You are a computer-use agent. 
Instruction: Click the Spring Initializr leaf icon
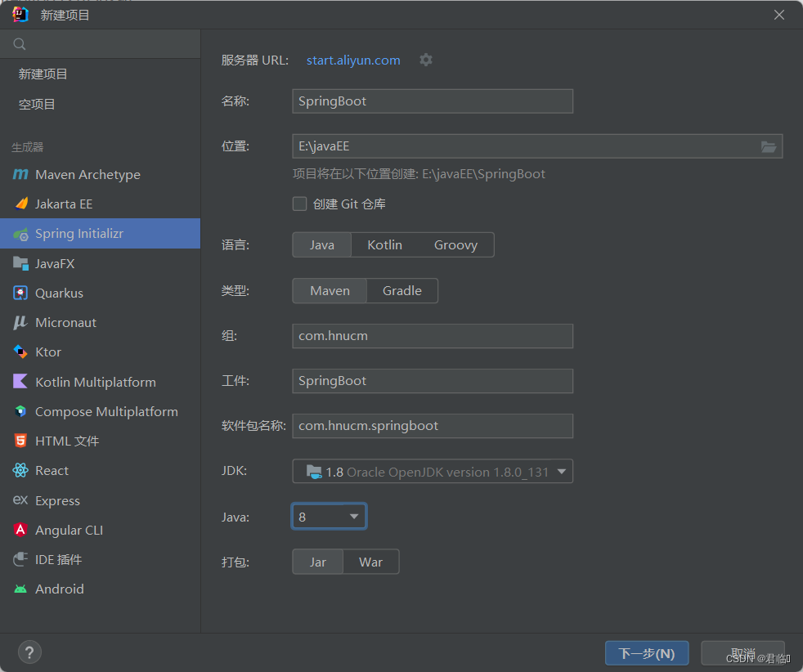tap(20, 235)
